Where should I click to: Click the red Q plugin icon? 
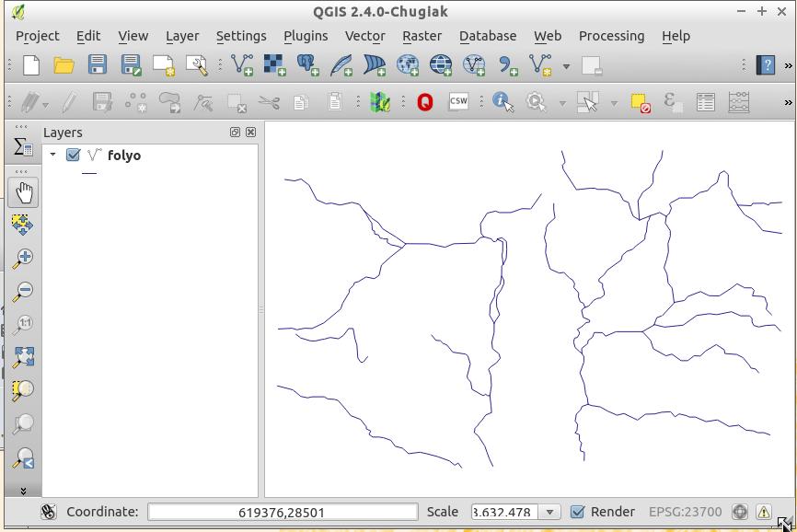[425, 102]
